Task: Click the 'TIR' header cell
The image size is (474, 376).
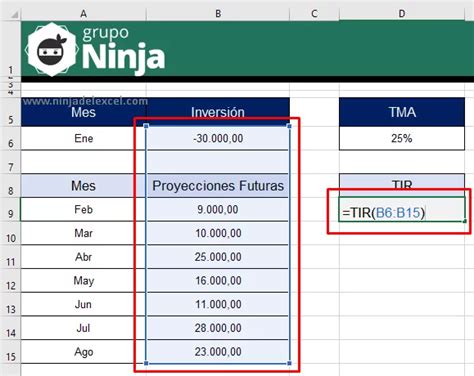Action: tap(402, 185)
